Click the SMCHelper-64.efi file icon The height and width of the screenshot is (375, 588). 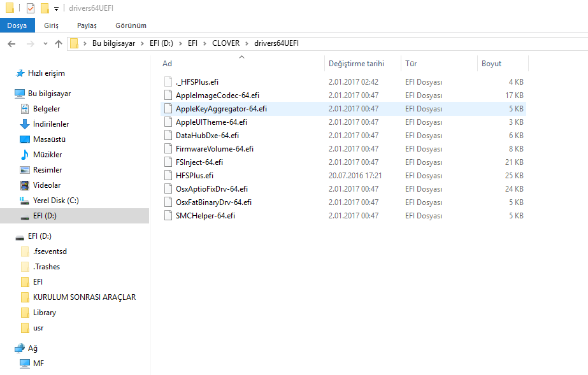coord(168,215)
